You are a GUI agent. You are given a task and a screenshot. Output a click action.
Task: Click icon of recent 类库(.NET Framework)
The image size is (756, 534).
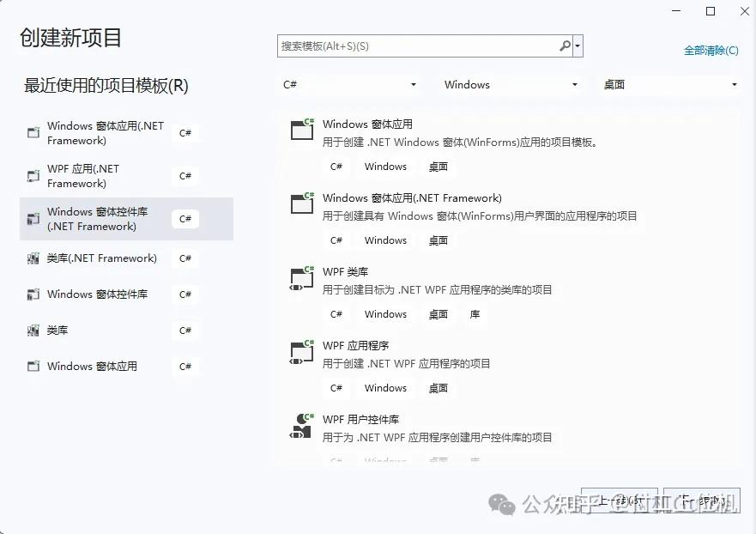pyautogui.click(x=33, y=258)
